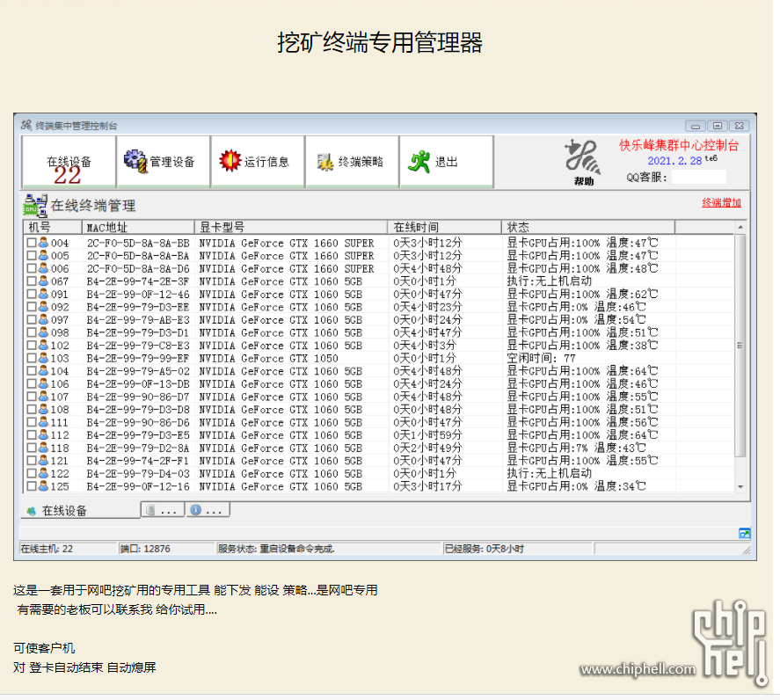780x700 pixels.
Task: Open 运行信息 with the red alert icon
Action: (258, 162)
